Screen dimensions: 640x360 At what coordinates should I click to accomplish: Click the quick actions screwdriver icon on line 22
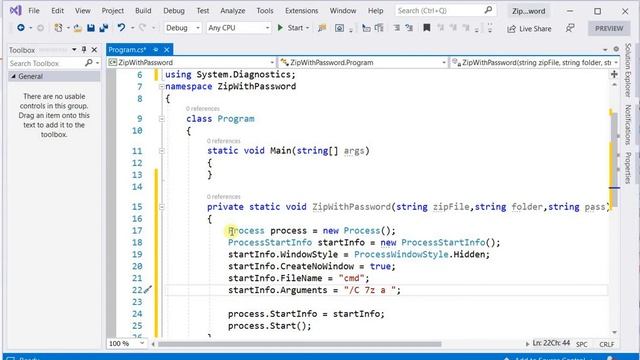[x=148, y=289]
